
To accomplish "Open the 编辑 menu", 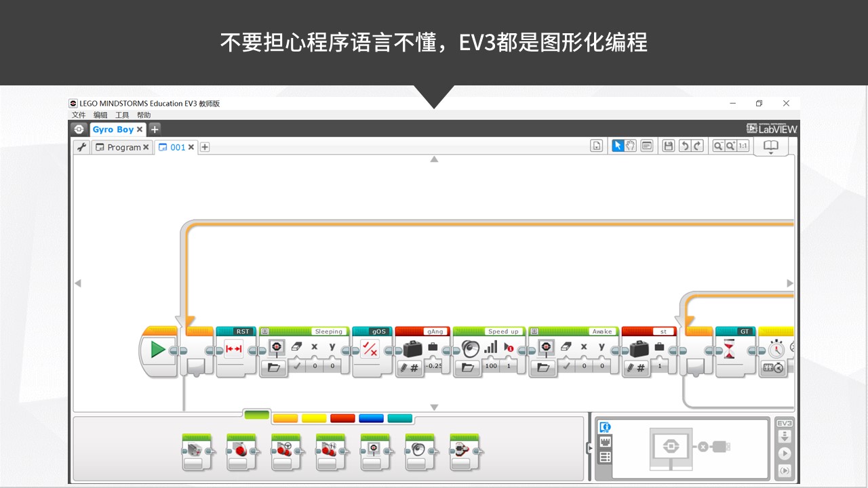I will click(x=100, y=115).
